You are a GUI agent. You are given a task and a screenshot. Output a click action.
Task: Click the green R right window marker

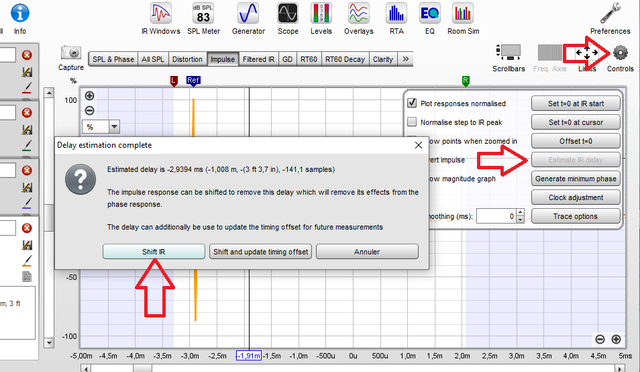[x=465, y=81]
